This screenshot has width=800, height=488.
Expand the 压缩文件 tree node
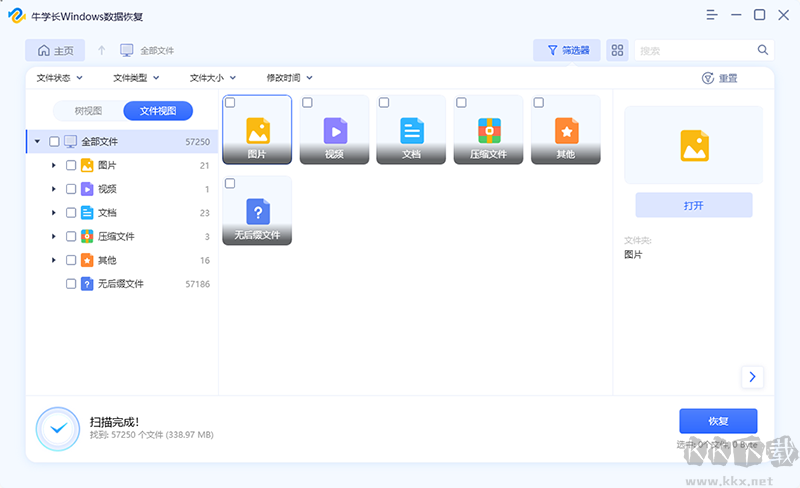coord(53,237)
